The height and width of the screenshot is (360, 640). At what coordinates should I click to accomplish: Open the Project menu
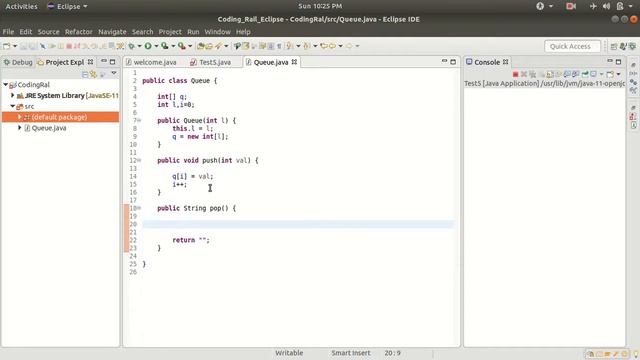click(170, 31)
